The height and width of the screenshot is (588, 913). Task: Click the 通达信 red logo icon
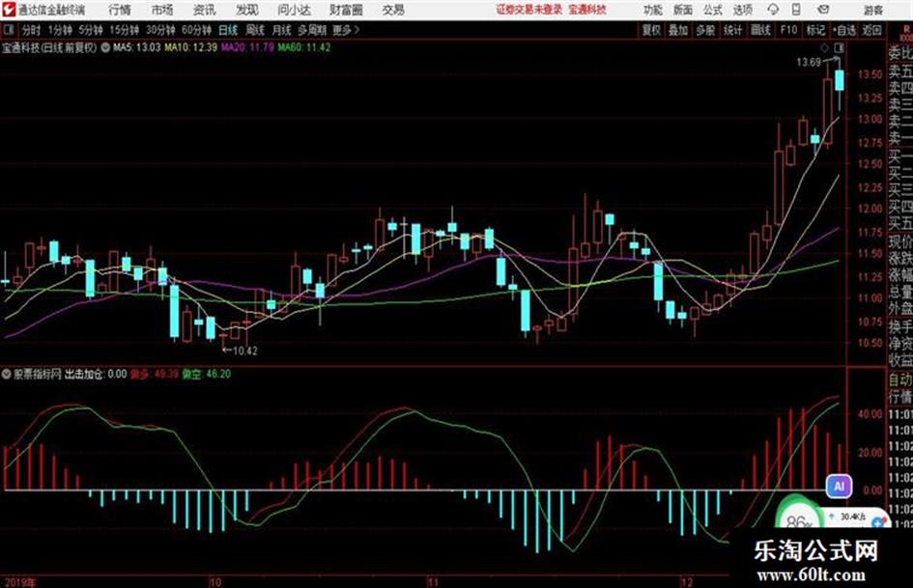pyautogui.click(x=8, y=10)
